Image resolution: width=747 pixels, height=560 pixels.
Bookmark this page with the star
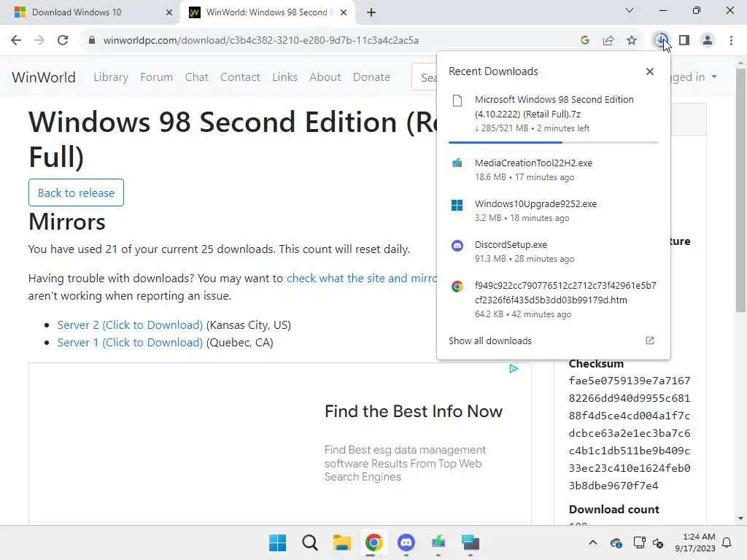click(x=632, y=40)
